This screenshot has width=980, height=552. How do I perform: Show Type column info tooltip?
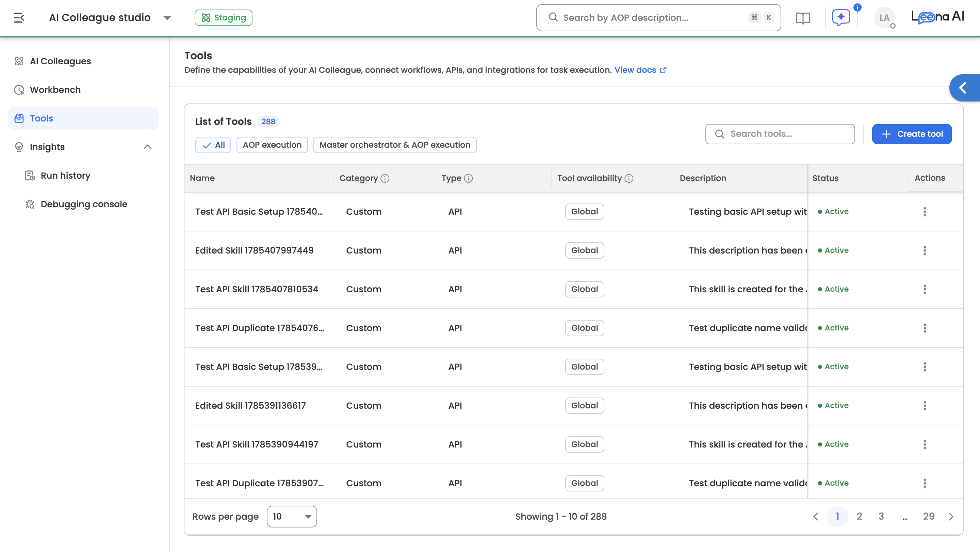tap(468, 178)
